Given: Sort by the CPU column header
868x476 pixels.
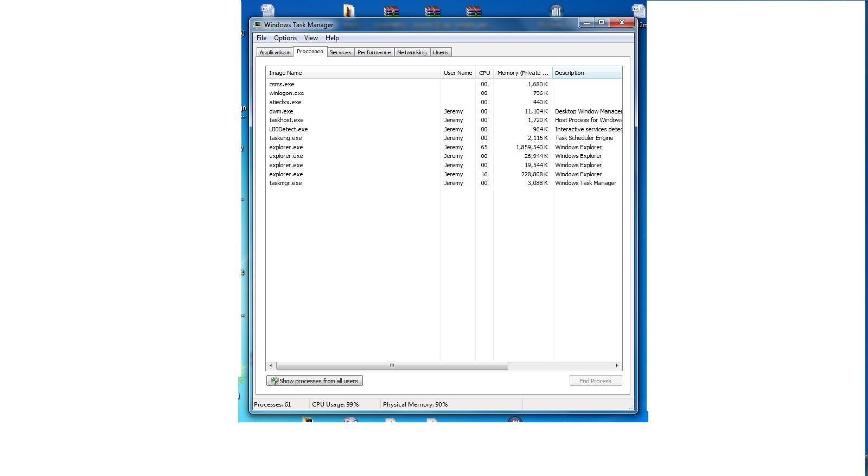Looking at the screenshot, I should tap(484, 73).
